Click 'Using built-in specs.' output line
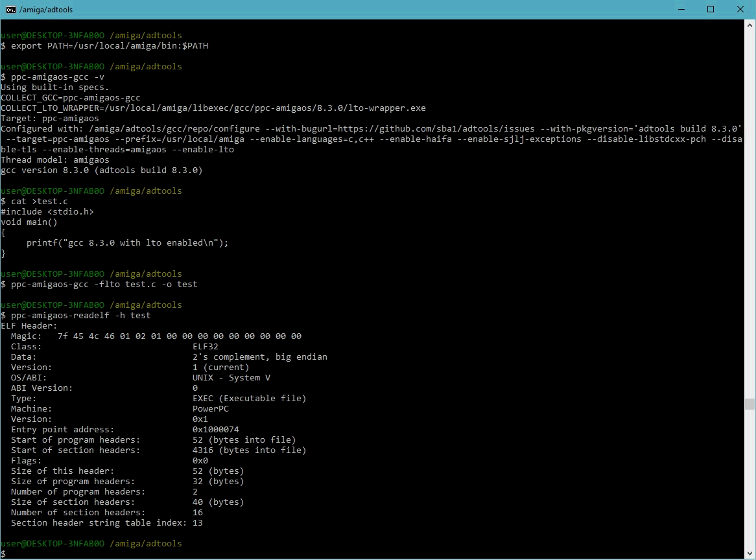756x560 pixels. point(55,87)
